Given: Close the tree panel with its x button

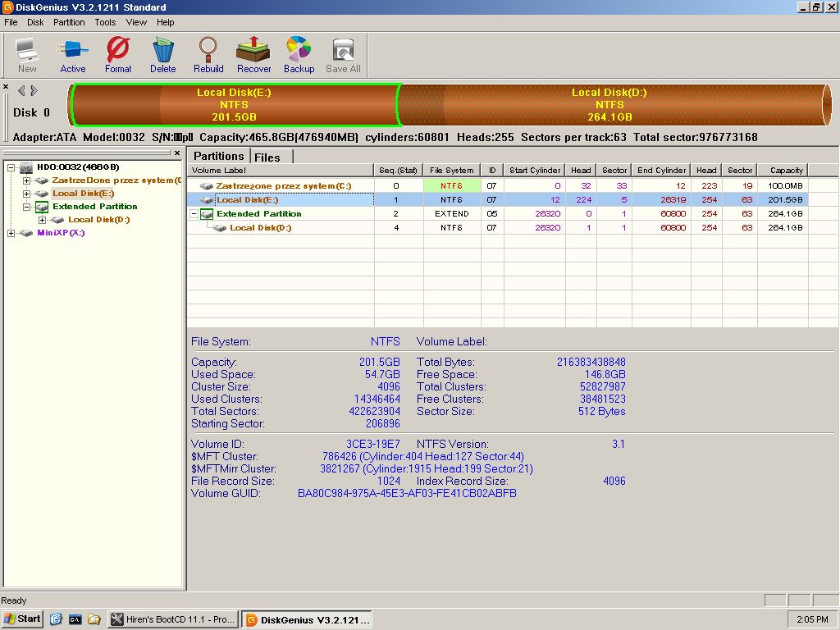Looking at the screenshot, I should pos(177,153).
